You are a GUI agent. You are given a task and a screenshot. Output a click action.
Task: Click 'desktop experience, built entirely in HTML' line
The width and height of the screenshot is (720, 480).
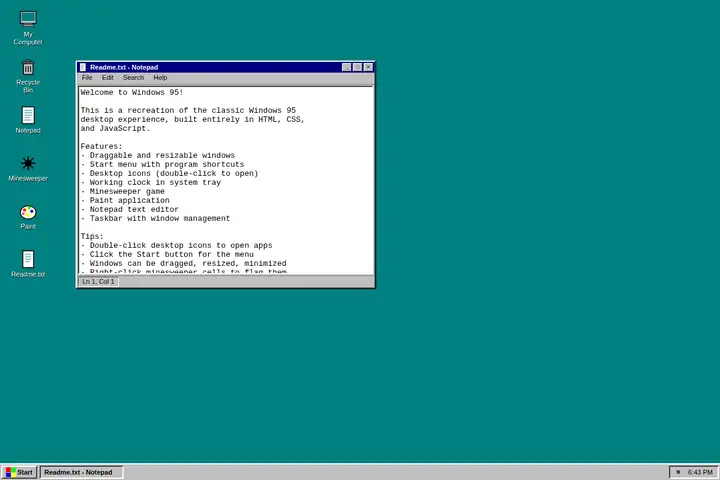click(192, 119)
